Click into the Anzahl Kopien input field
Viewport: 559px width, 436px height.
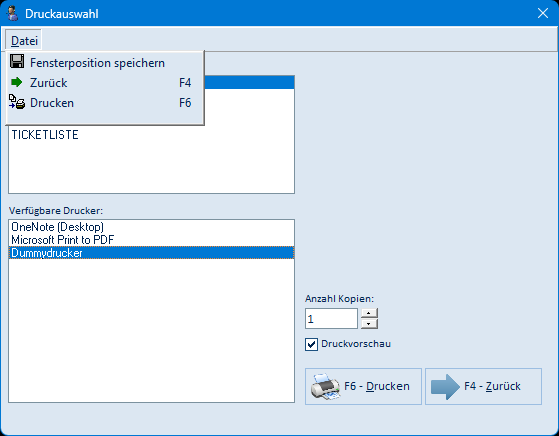tap(331, 319)
